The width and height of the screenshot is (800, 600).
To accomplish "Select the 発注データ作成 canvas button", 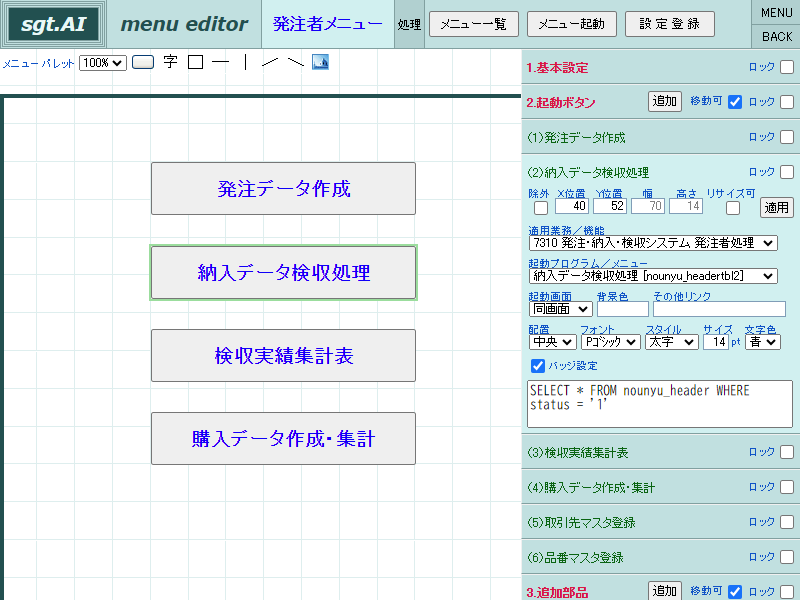I will [x=283, y=189].
